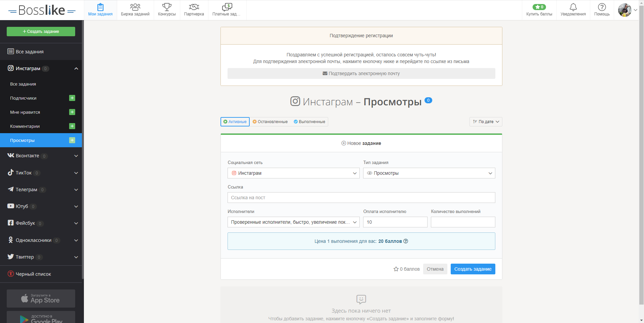Click the Google Play download badge

pyautogui.click(x=41, y=317)
